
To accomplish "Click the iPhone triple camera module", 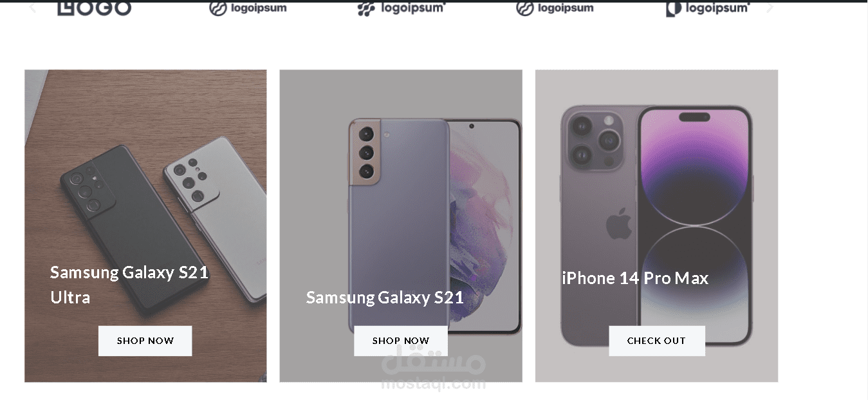I will coord(591,140).
